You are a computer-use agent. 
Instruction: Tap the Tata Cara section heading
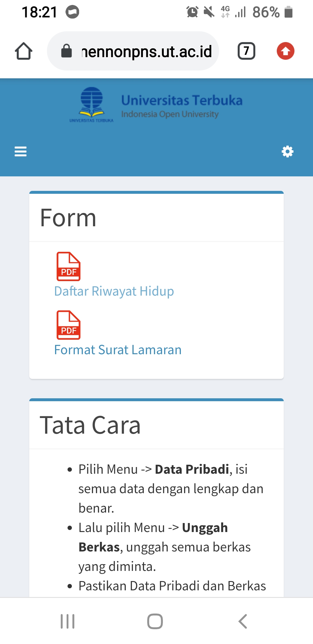pyautogui.click(x=90, y=425)
